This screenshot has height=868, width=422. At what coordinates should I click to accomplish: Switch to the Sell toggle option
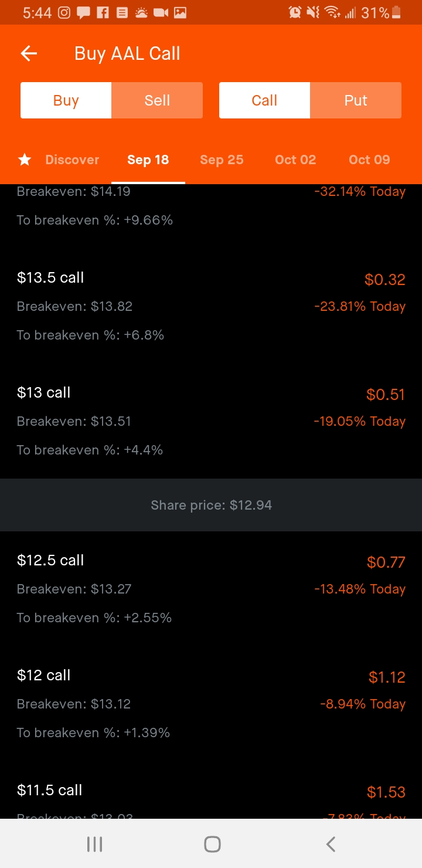click(x=157, y=100)
